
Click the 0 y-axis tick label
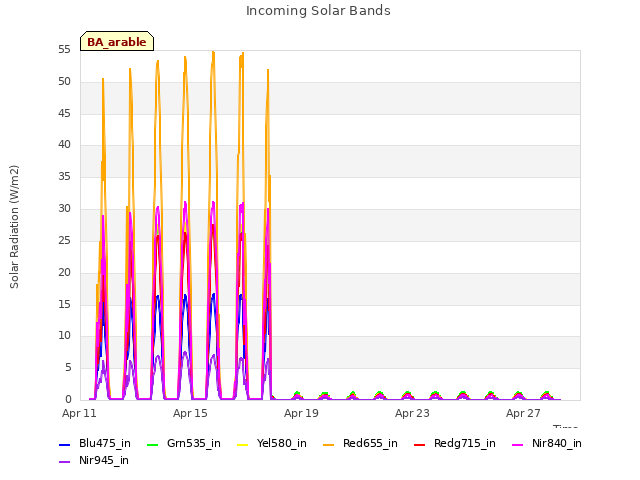click(x=68, y=399)
